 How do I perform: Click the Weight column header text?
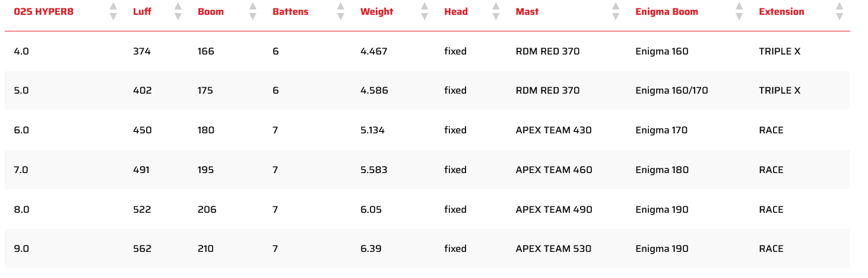click(376, 12)
